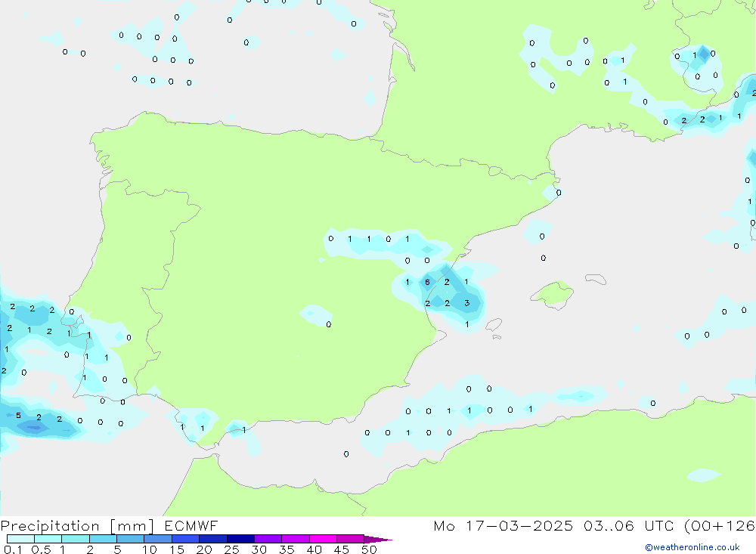756x554 pixels.
Task: Click the '0.1' legend scale label
Action: (13, 549)
